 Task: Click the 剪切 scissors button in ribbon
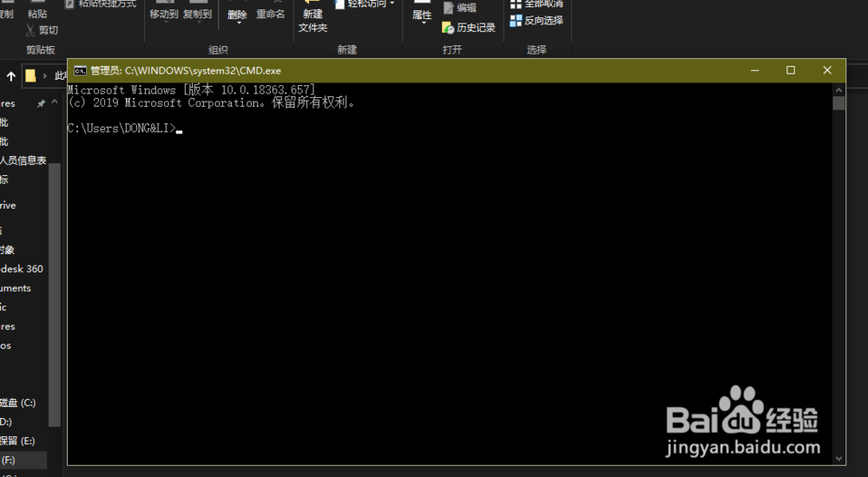click(42, 30)
